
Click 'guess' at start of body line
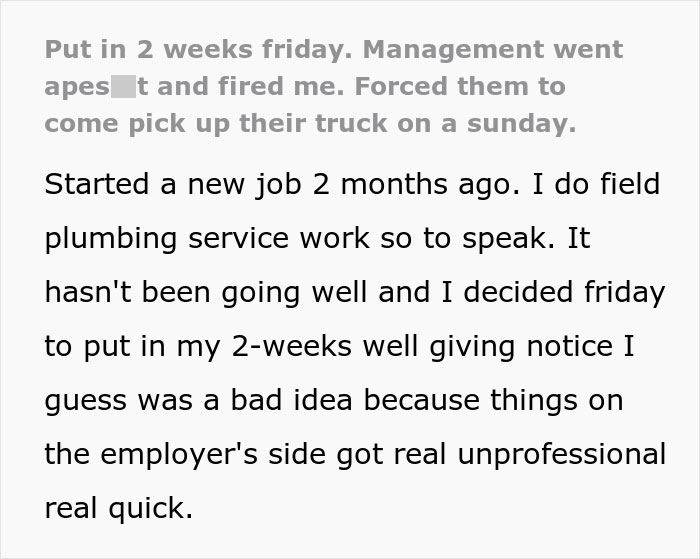point(82,400)
